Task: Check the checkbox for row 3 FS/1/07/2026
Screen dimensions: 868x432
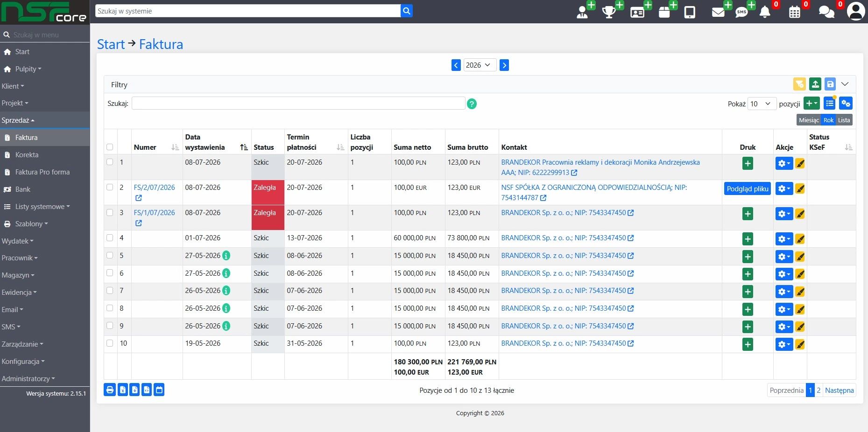Action: 110,212
